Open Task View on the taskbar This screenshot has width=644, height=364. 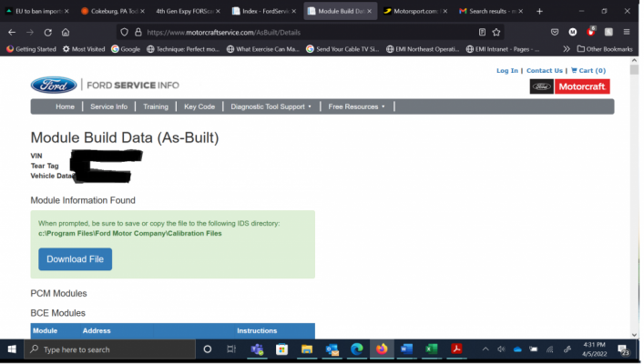tap(231, 349)
